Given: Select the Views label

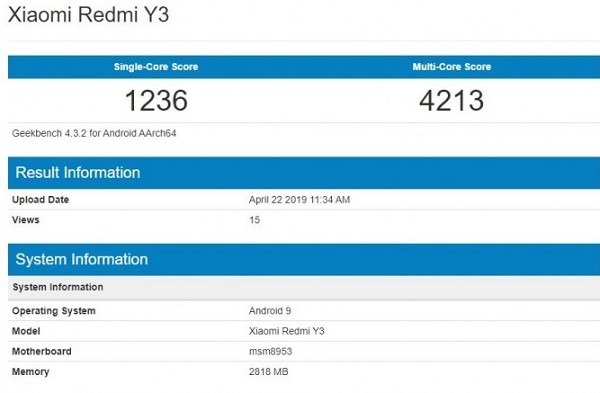Looking at the screenshot, I should coord(26,220).
